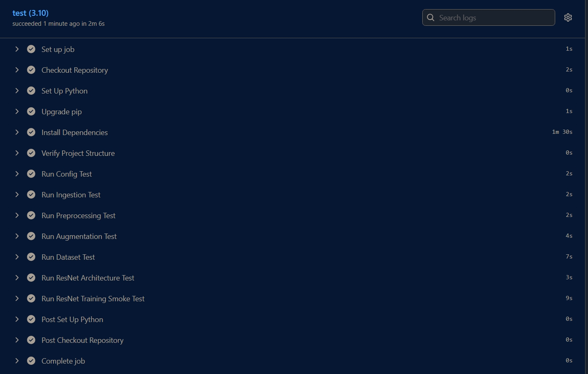Screen dimensions: 588x374
Task: Click the succeeded 1 minute ago status text
Action: coord(59,24)
